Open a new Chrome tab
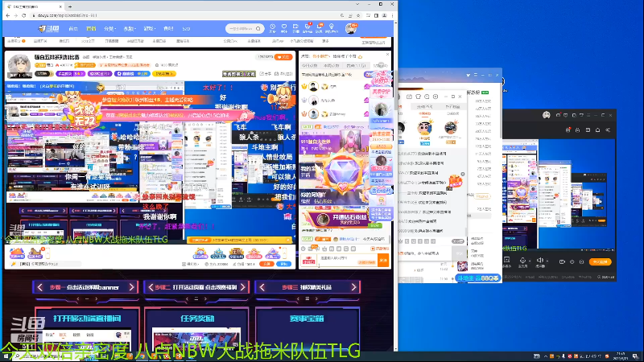 (x=70, y=6)
